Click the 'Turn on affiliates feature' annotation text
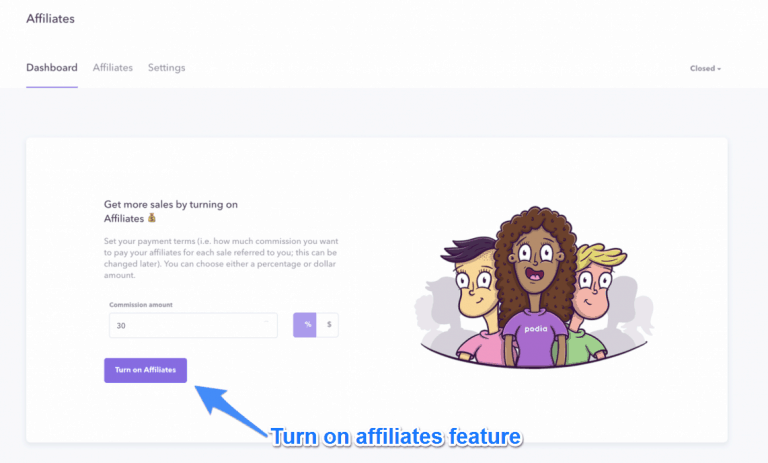Image resolution: width=768 pixels, height=463 pixels. [x=396, y=437]
